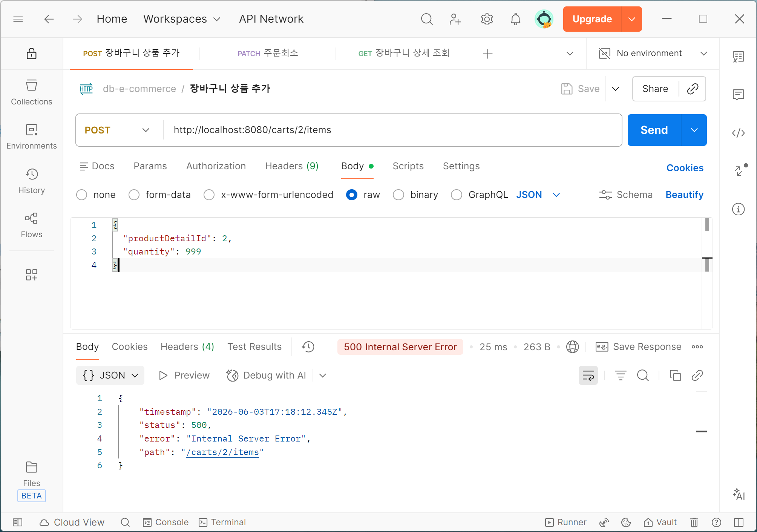Select the binary body radio option
757x532 pixels.
pyautogui.click(x=398, y=195)
